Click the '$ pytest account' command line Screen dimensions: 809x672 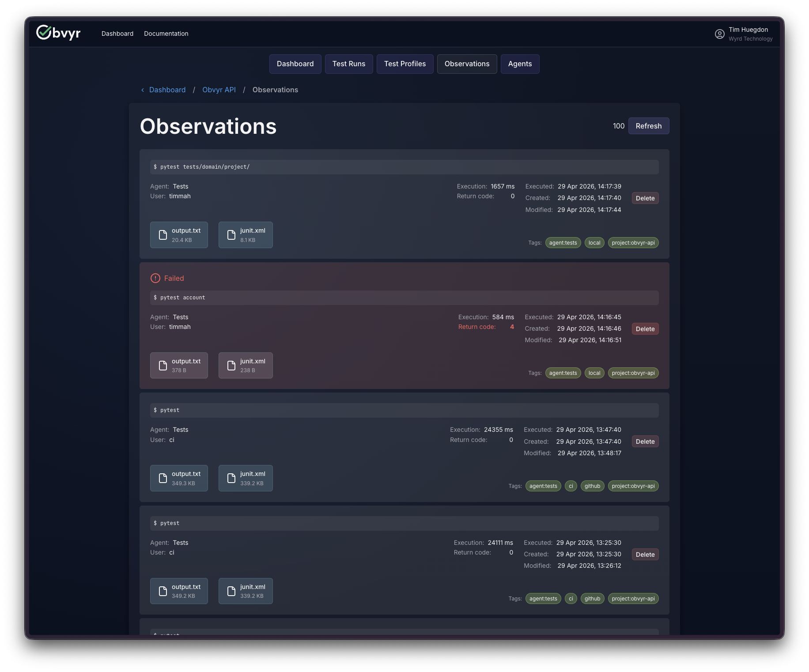404,298
